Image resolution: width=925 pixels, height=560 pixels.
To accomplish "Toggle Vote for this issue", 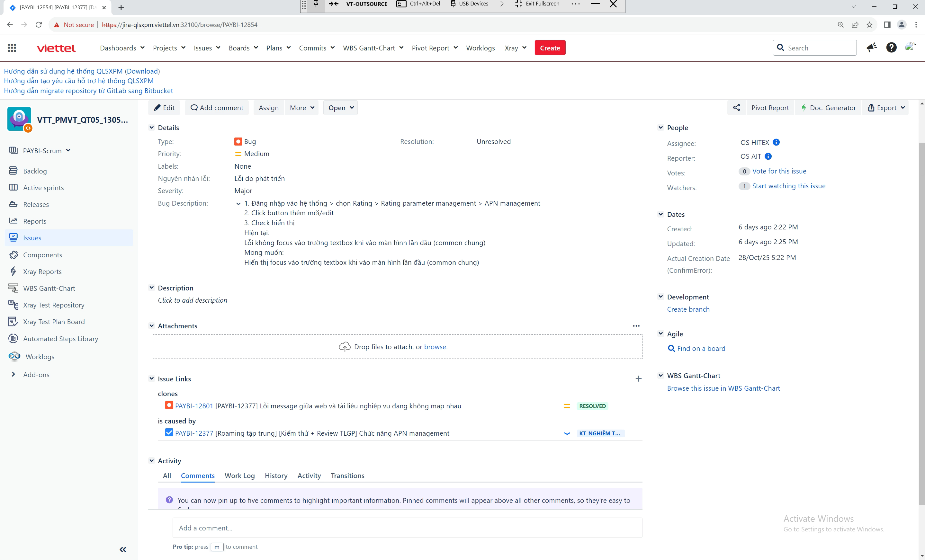I will (x=779, y=171).
